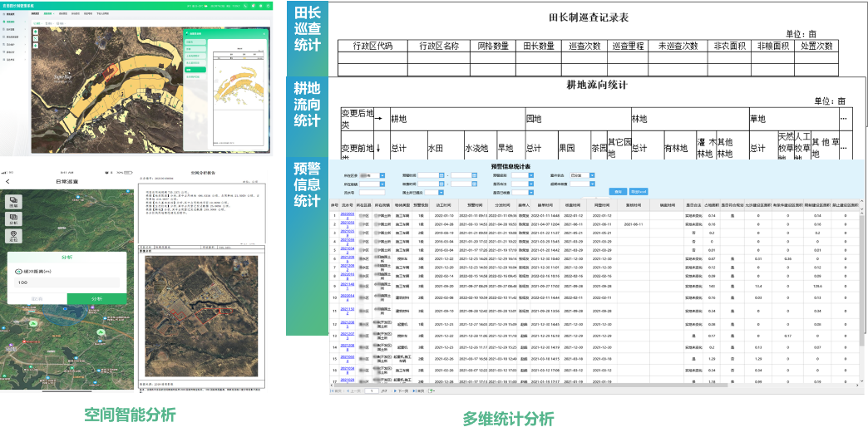Select the highlighted green item in analysis list
868x437 pixels.
point(197,71)
